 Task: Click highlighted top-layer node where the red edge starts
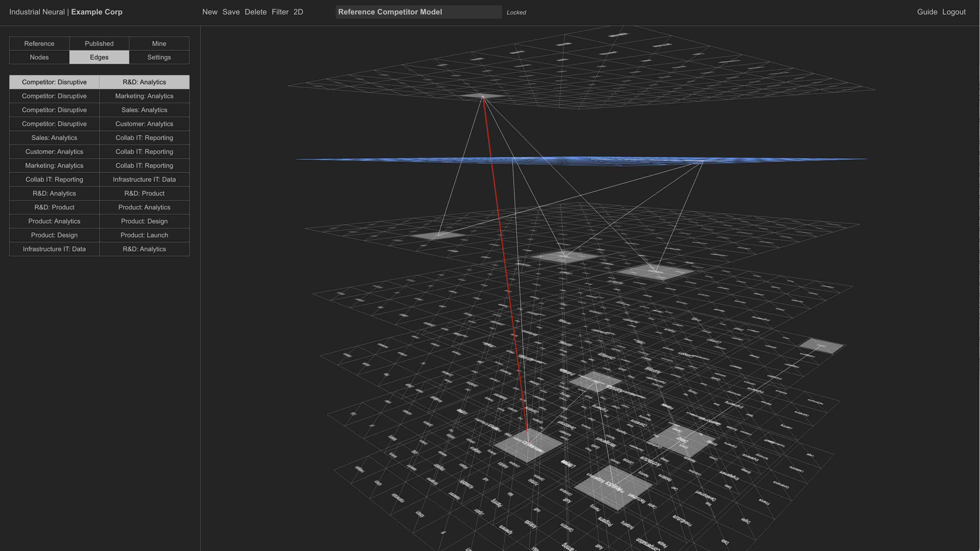482,96
